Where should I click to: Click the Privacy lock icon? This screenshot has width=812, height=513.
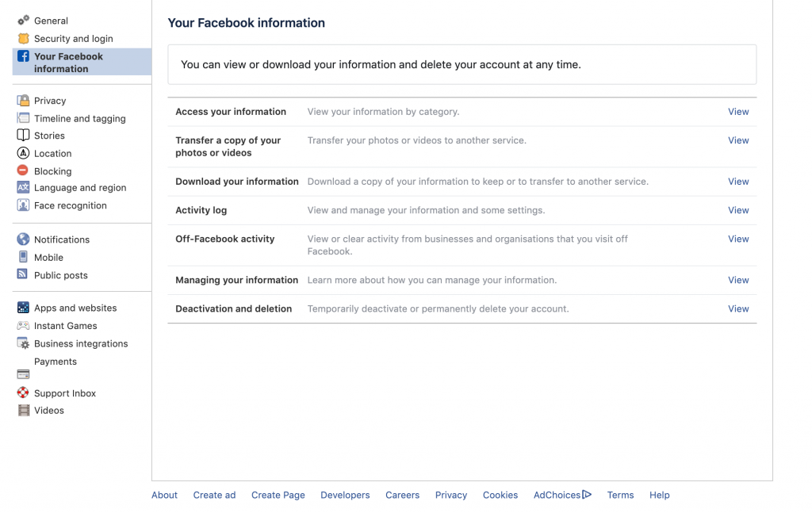point(23,101)
